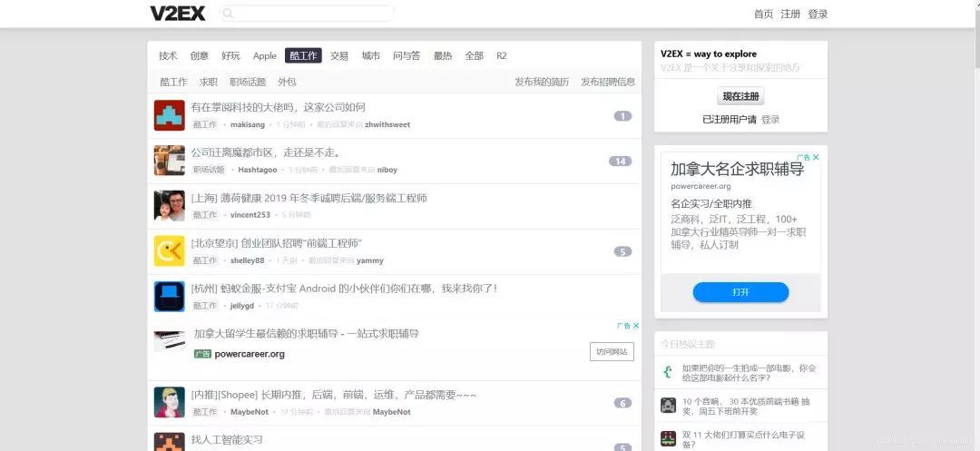Click 现在注册 button in sidebar
The width and height of the screenshot is (980, 451).
(x=740, y=96)
